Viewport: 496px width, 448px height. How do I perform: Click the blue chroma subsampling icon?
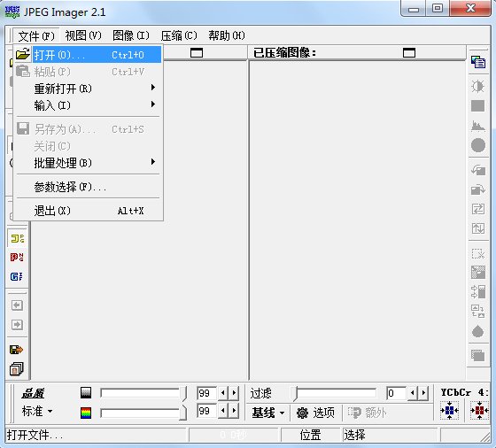[450, 411]
